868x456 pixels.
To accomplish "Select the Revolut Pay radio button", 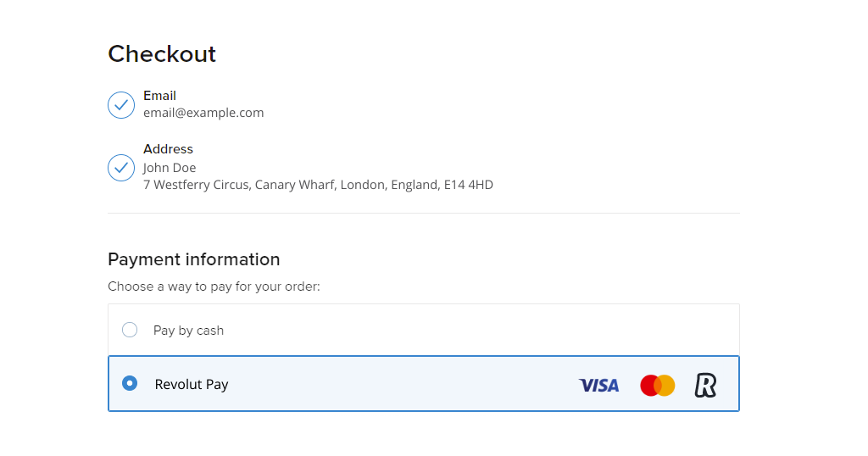I will [x=130, y=383].
